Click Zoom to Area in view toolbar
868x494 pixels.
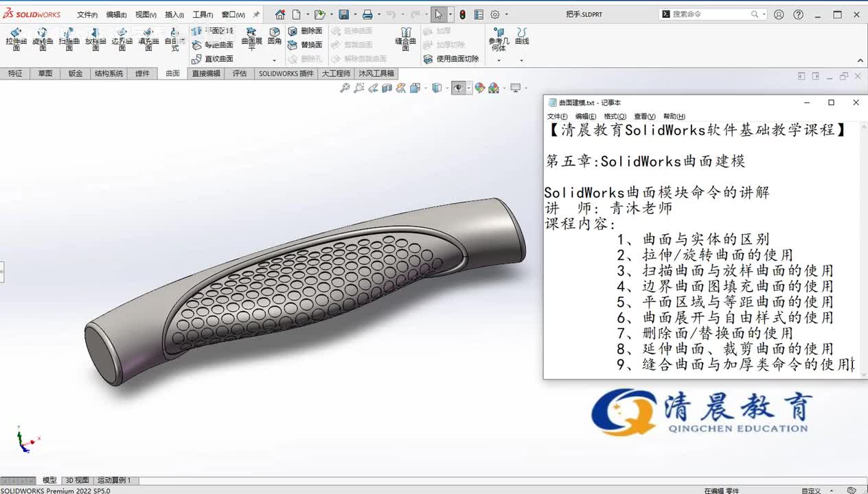pyautogui.click(x=359, y=88)
